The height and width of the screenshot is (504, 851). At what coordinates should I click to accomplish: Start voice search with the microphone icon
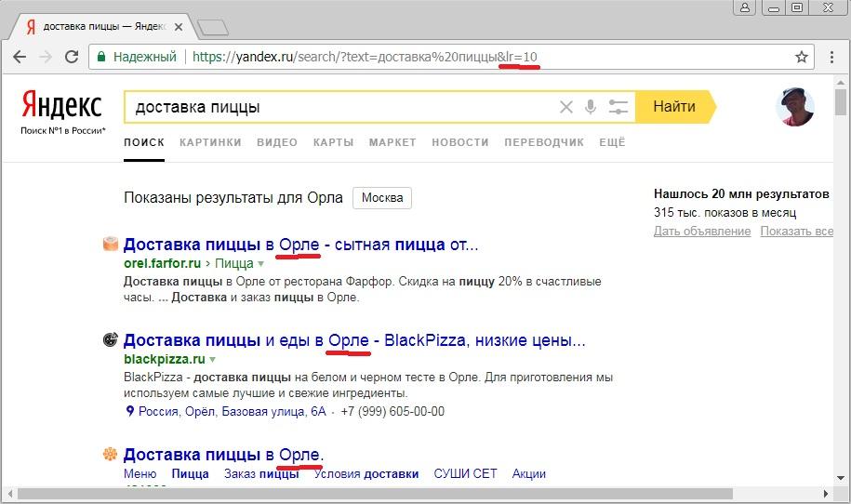[x=591, y=107]
